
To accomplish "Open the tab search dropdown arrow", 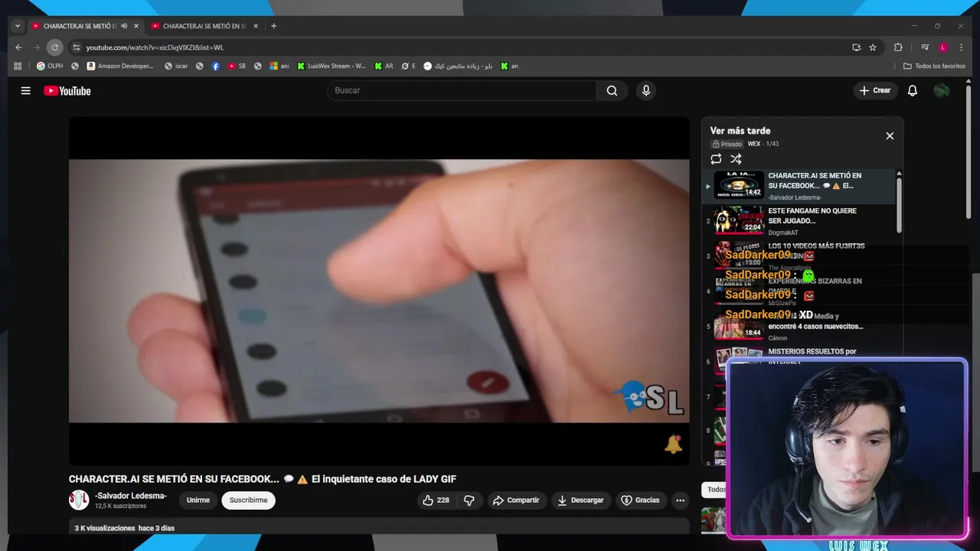I will pos(18,26).
